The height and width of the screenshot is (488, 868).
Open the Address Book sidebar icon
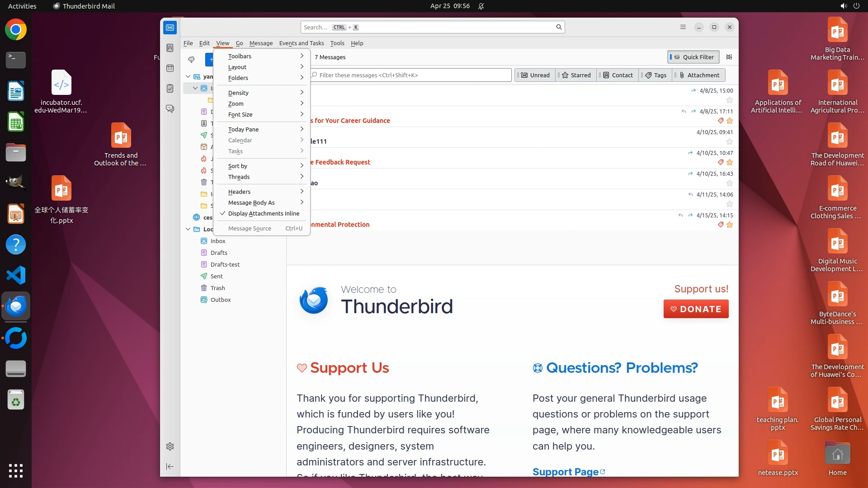(170, 48)
